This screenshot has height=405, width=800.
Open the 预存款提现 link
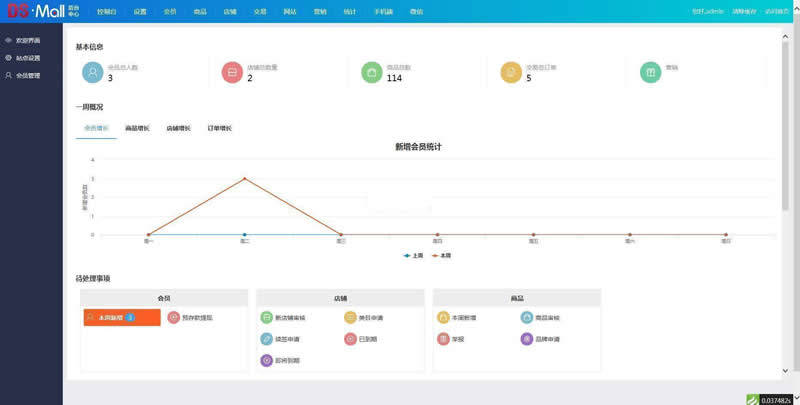tap(197, 317)
